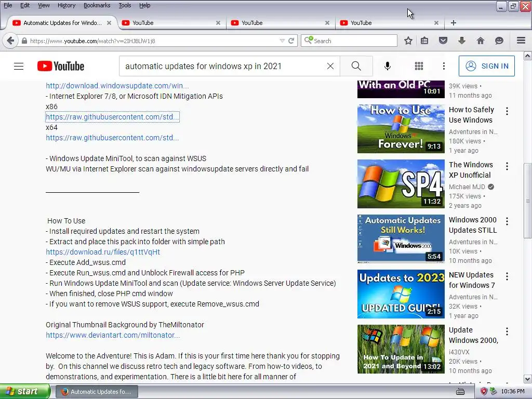Open the deviantart.com/miltonator link
Screen dimensions: 532x399
pyautogui.click(x=113, y=335)
